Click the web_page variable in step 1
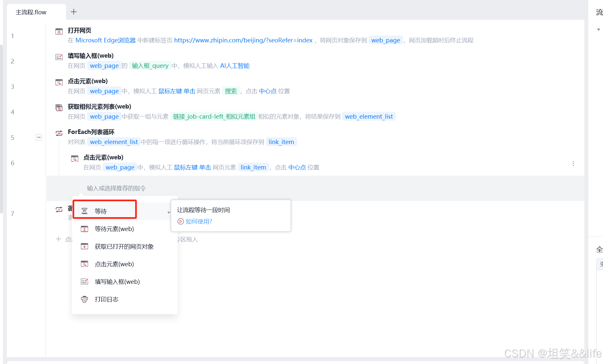This screenshot has height=364, width=603. pyautogui.click(x=385, y=40)
